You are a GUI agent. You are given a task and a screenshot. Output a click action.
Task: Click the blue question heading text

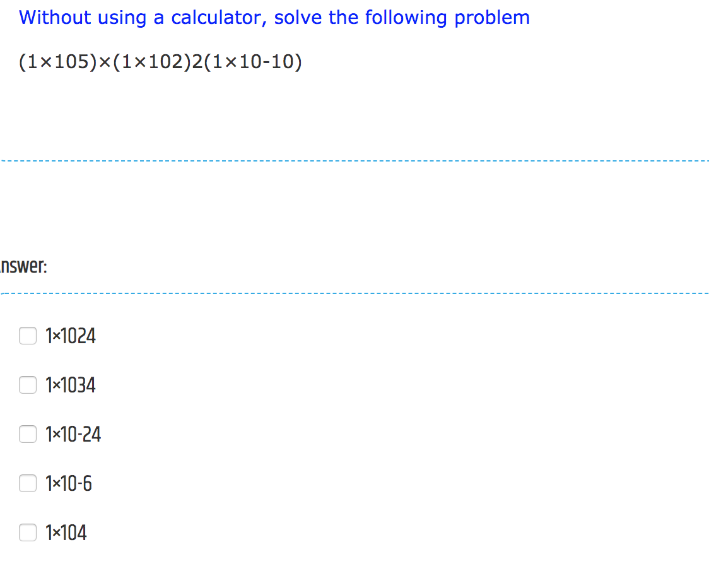tap(274, 17)
